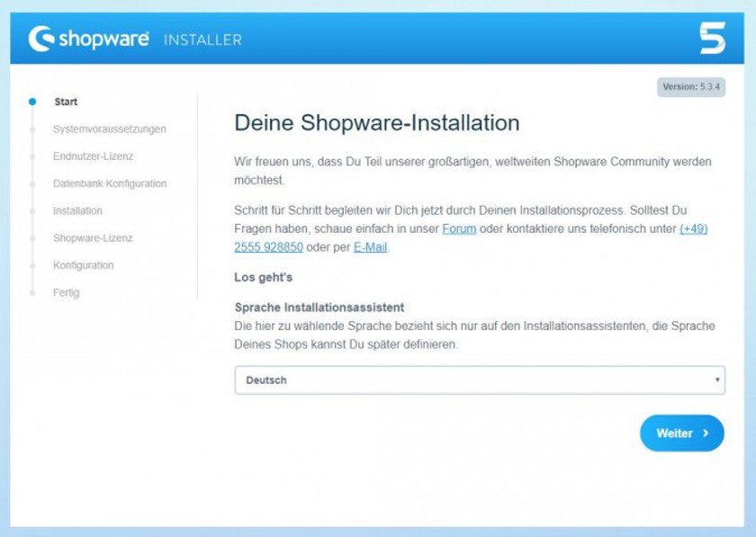This screenshot has width=756, height=537.
Task: Click the INSTALLER text in the header
Action: coord(203,40)
